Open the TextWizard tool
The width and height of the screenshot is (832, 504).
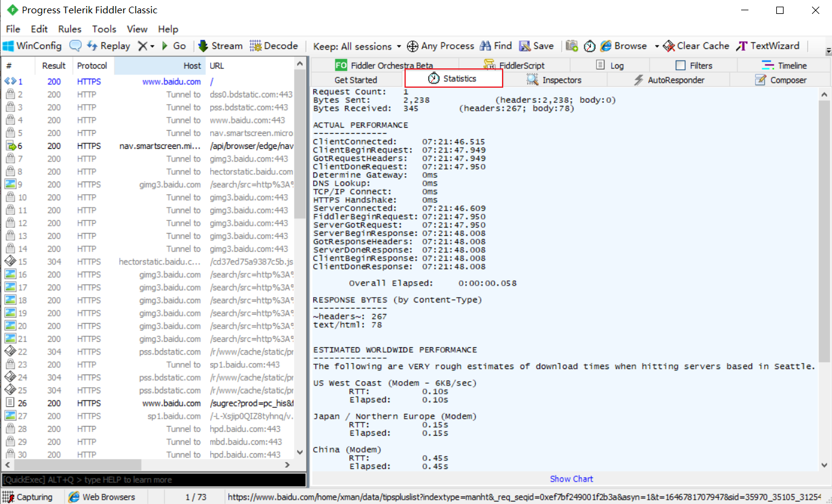[768, 46]
